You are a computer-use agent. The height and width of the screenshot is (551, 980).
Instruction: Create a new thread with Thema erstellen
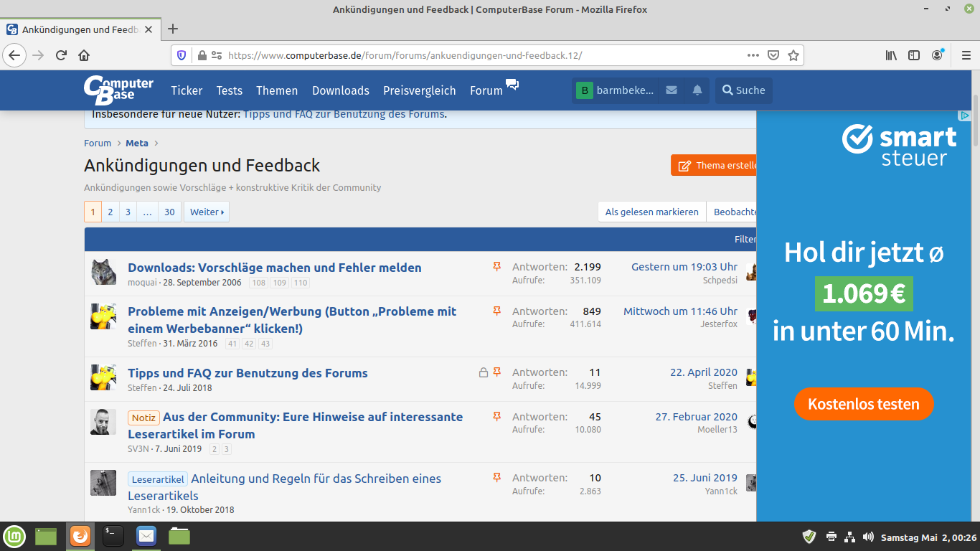pos(715,165)
